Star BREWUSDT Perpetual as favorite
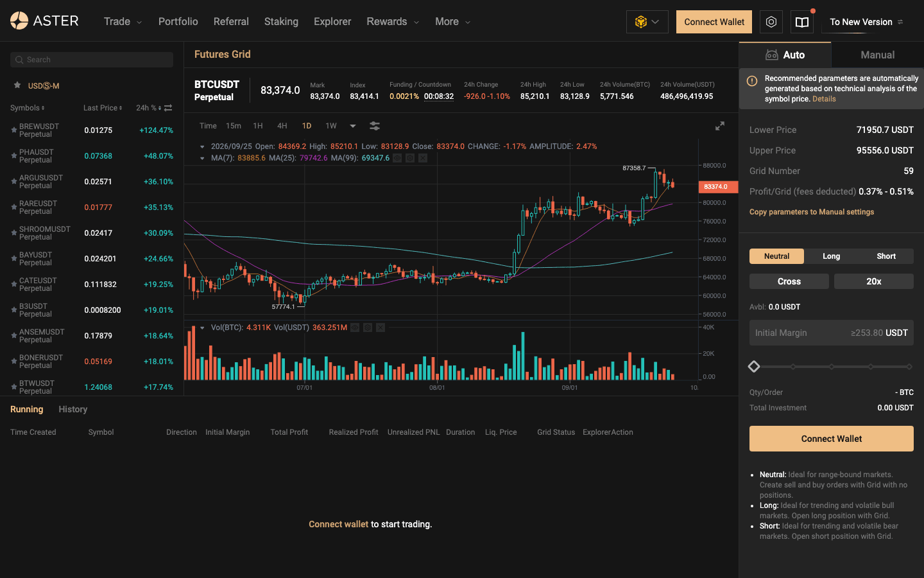924x578 pixels. tap(13, 130)
